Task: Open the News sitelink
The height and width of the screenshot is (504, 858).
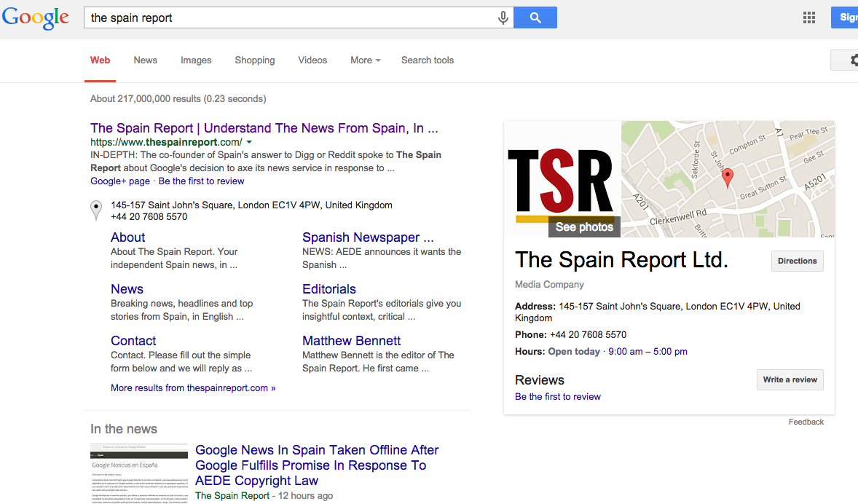Action: point(127,289)
